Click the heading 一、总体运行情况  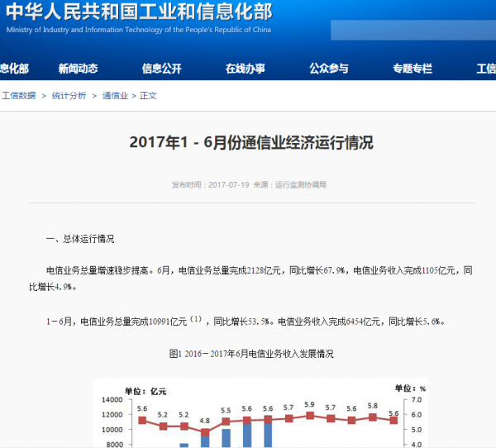(80, 239)
